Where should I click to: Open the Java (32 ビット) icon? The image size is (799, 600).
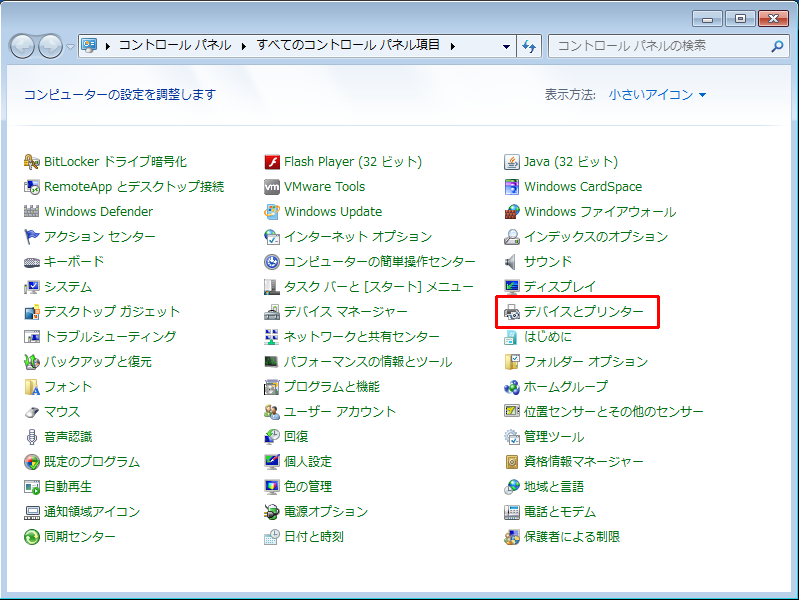click(512, 162)
